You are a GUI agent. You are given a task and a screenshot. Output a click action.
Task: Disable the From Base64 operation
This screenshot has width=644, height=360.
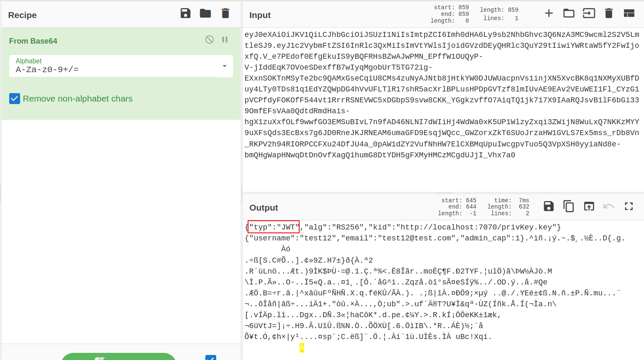click(209, 39)
